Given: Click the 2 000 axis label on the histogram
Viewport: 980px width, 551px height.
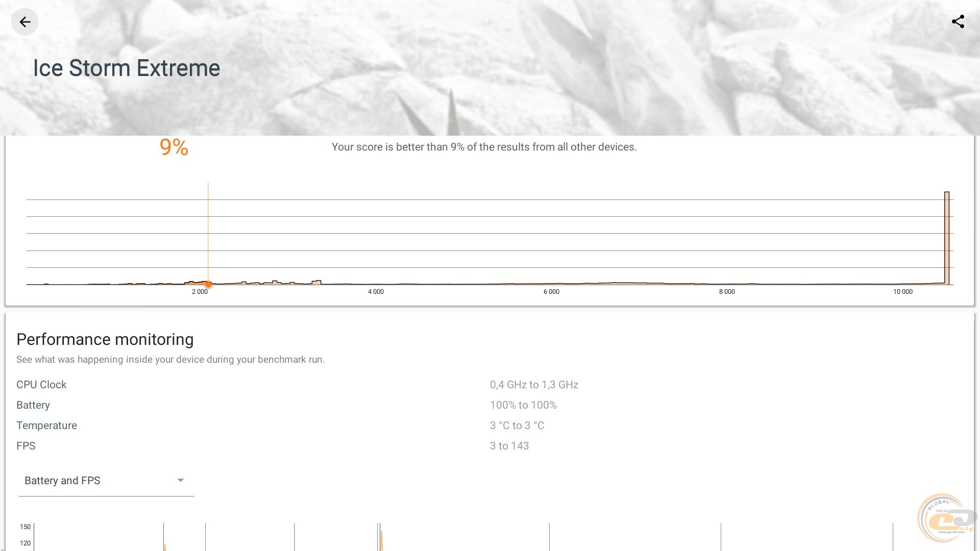Looking at the screenshot, I should pos(200,292).
